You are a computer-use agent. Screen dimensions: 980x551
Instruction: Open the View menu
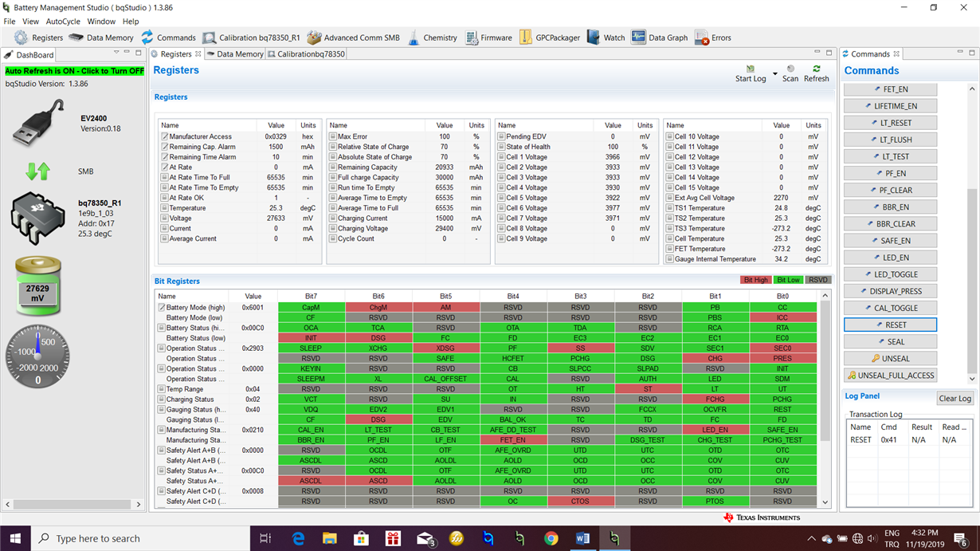(x=30, y=22)
